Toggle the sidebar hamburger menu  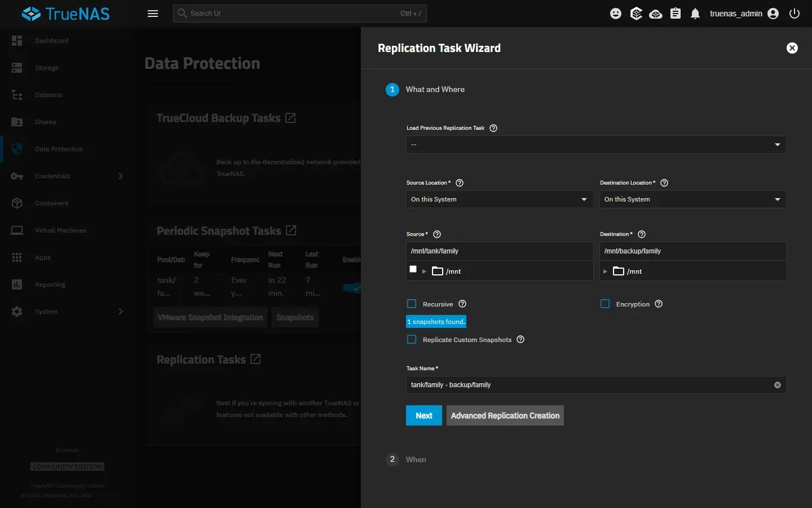[x=153, y=14]
